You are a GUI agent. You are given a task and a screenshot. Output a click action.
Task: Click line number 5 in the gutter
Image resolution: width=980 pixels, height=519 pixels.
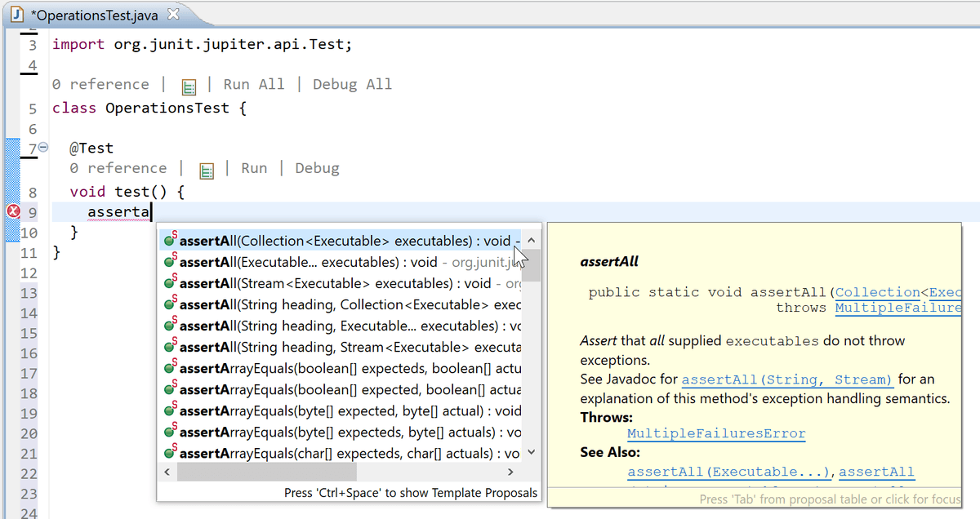tap(32, 109)
